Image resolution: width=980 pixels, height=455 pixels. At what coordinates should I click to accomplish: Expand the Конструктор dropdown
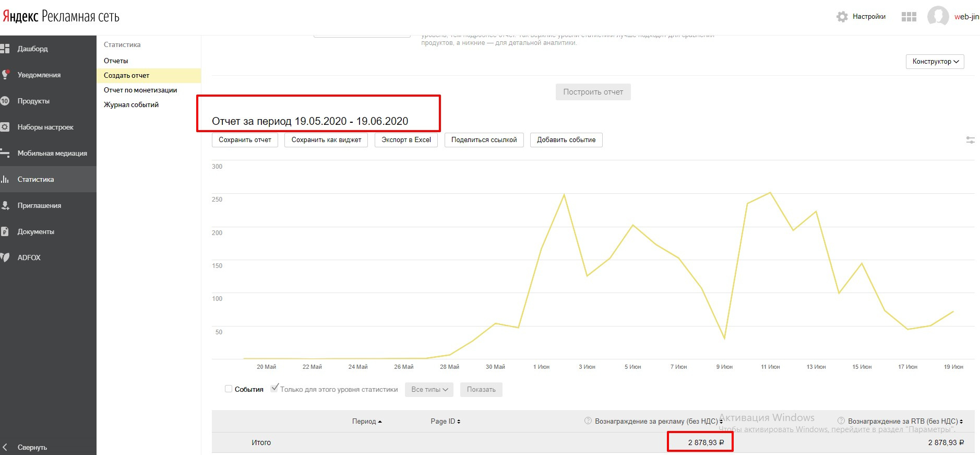935,62
